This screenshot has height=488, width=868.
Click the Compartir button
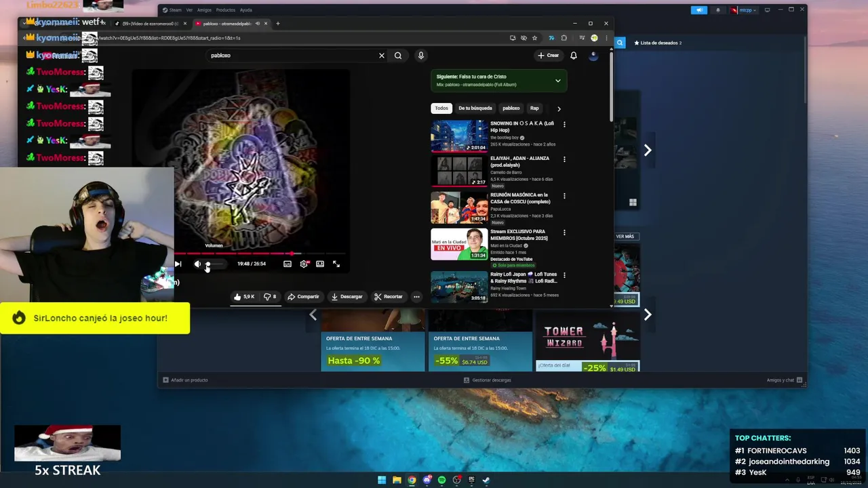pos(303,296)
